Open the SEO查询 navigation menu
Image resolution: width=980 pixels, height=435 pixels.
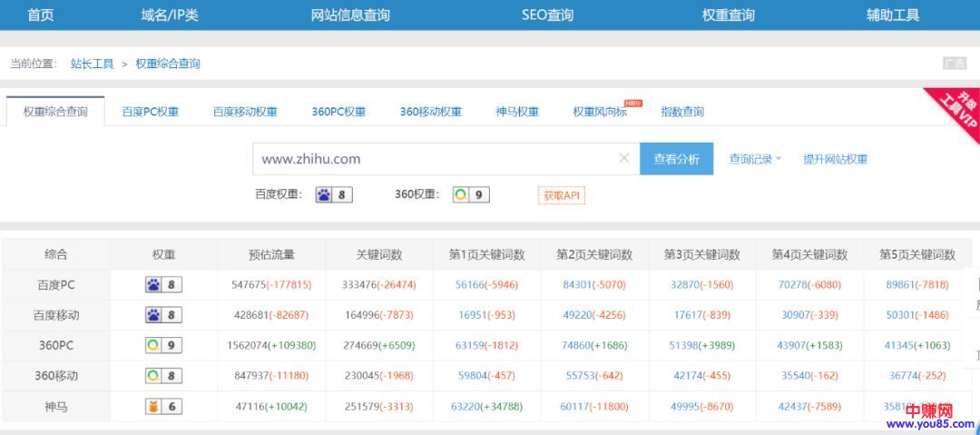(547, 15)
